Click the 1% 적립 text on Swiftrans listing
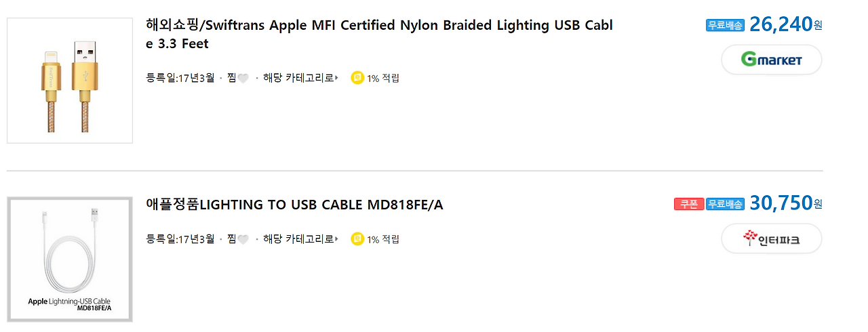 point(383,78)
